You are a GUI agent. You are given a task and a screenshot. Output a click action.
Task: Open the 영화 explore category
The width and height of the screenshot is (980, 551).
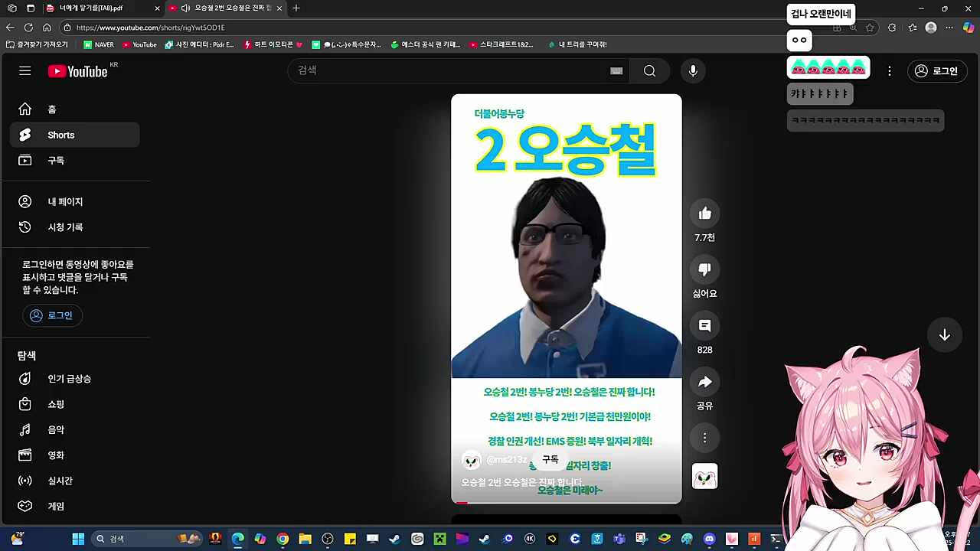pos(74,455)
